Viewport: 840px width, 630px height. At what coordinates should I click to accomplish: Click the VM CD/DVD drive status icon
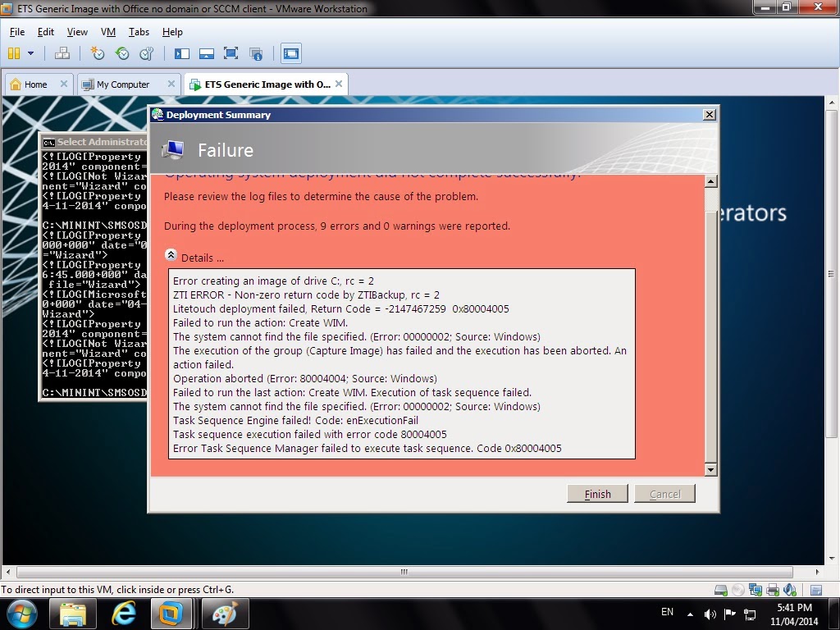coord(737,590)
